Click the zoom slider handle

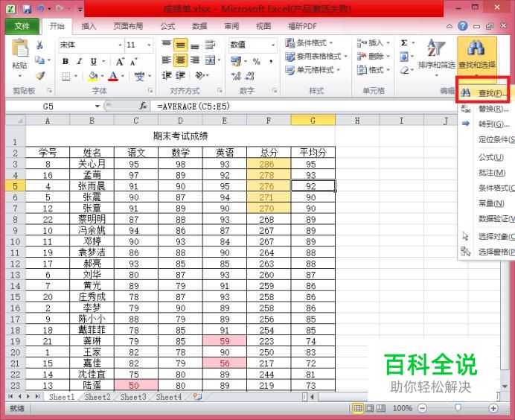pyautogui.click(x=458, y=408)
